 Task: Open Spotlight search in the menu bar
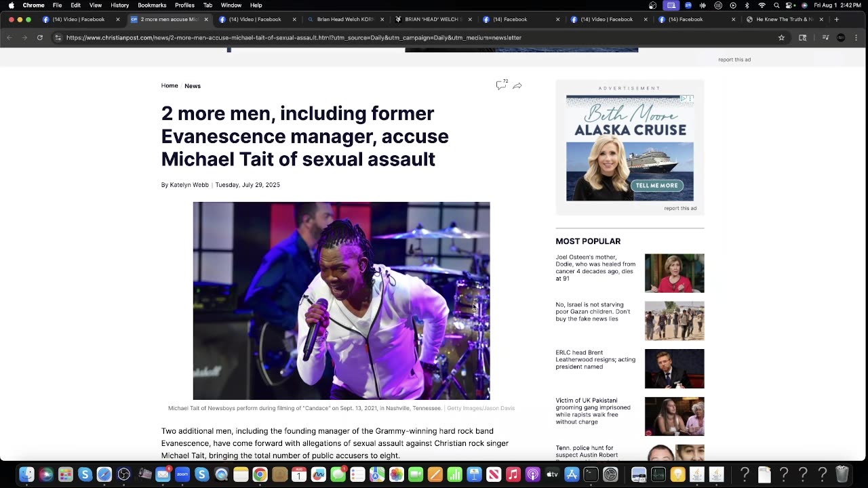(776, 5)
